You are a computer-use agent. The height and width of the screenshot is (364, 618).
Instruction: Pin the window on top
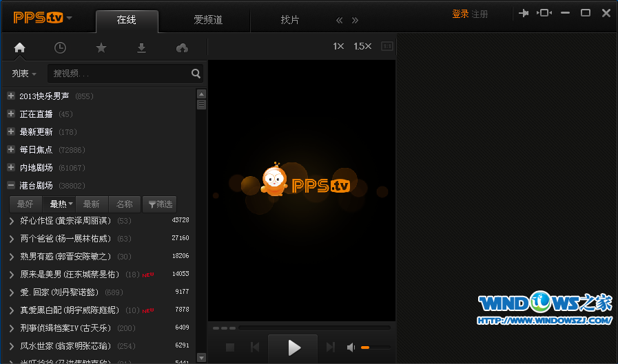(x=523, y=13)
